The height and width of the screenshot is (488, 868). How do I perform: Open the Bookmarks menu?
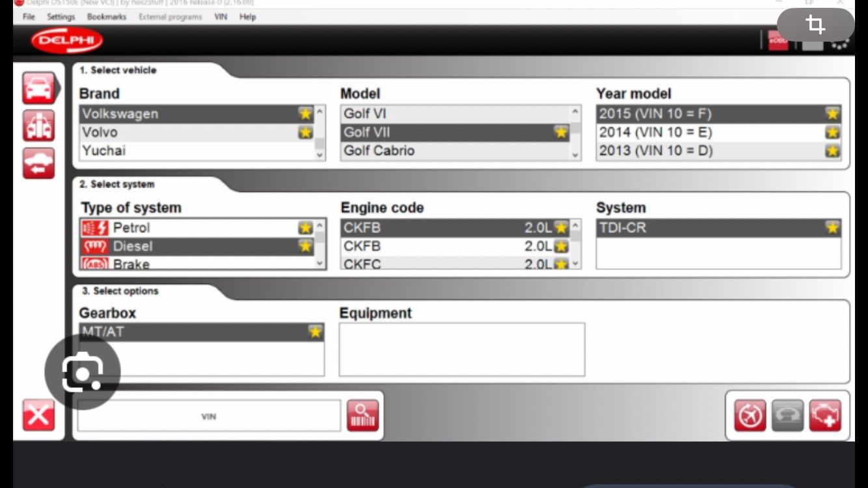pyautogui.click(x=107, y=17)
